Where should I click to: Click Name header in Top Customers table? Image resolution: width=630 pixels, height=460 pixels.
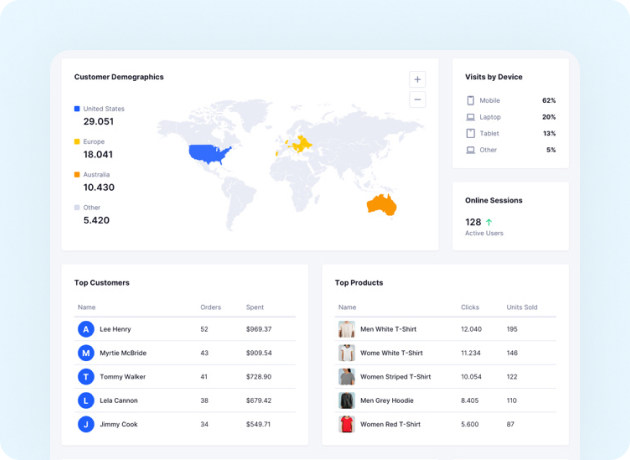click(86, 307)
